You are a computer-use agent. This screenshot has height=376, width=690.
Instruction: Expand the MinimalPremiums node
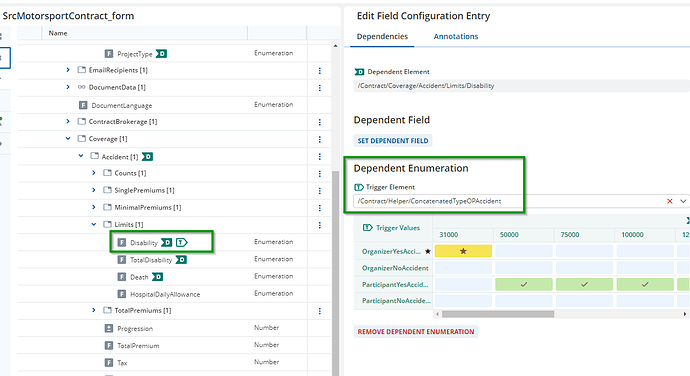94,207
